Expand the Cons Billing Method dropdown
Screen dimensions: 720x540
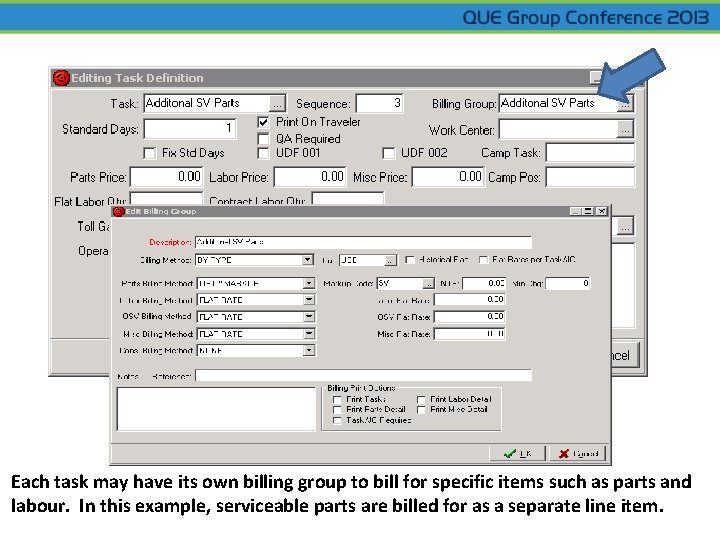coord(309,350)
